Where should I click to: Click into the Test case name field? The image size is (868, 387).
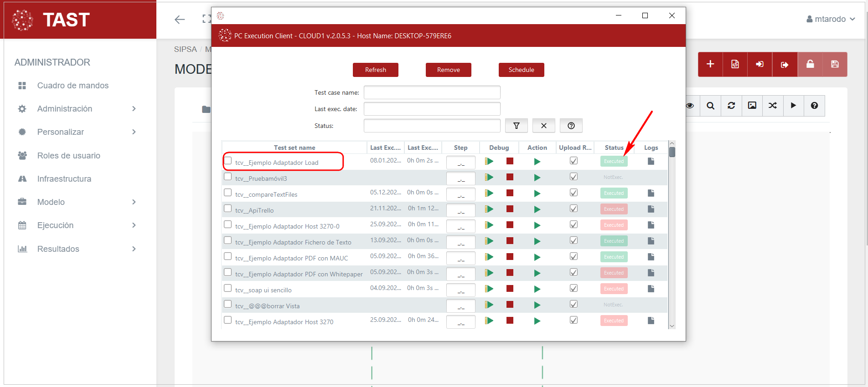point(432,92)
